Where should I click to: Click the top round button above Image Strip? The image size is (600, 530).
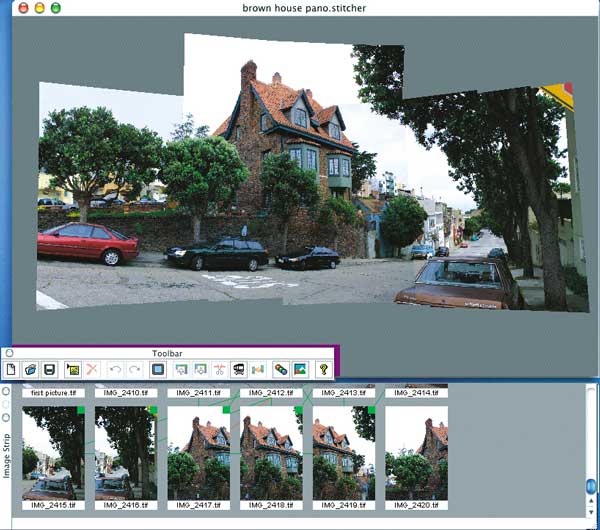click(x=6, y=391)
